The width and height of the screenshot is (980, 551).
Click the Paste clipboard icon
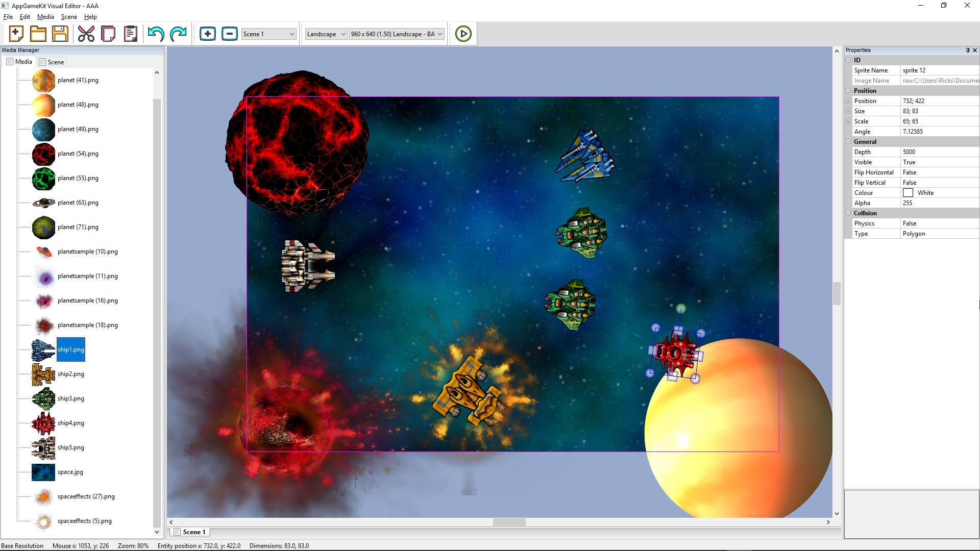131,34
